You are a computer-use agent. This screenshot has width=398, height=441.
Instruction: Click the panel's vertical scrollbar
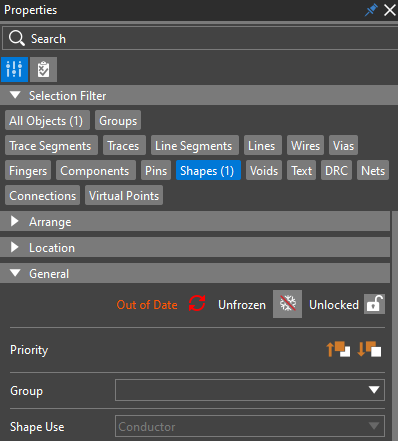click(x=395, y=327)
